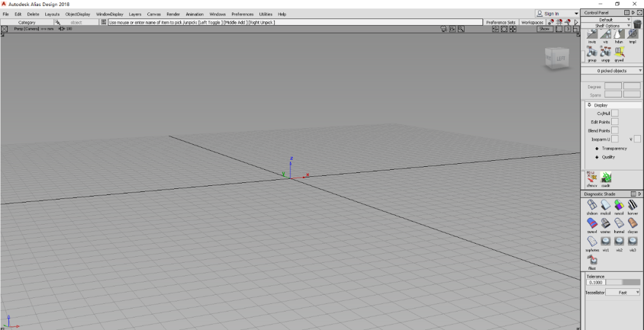Select the invis shelf tool icon
The height and width of the screenshot is (330, 644).
click(592, 35)
